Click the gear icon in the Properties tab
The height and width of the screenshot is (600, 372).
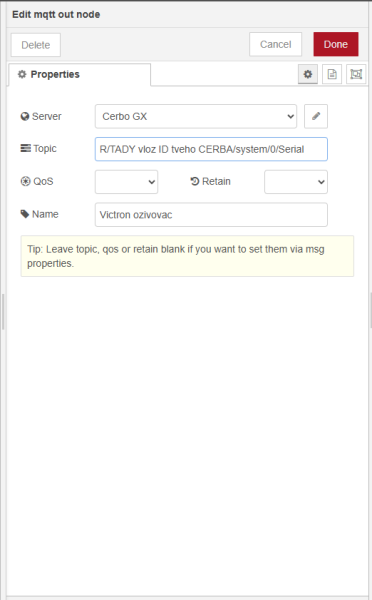click(x=22, y=74)
